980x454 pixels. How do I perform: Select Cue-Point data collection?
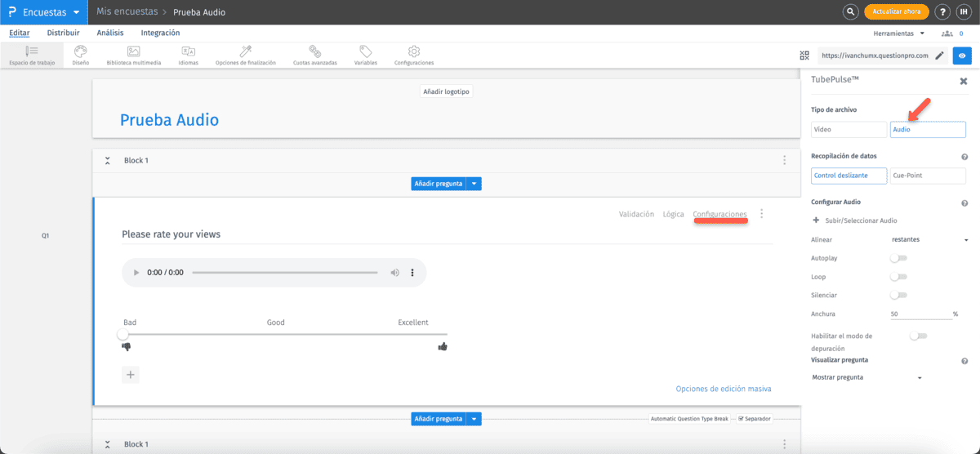928,176
